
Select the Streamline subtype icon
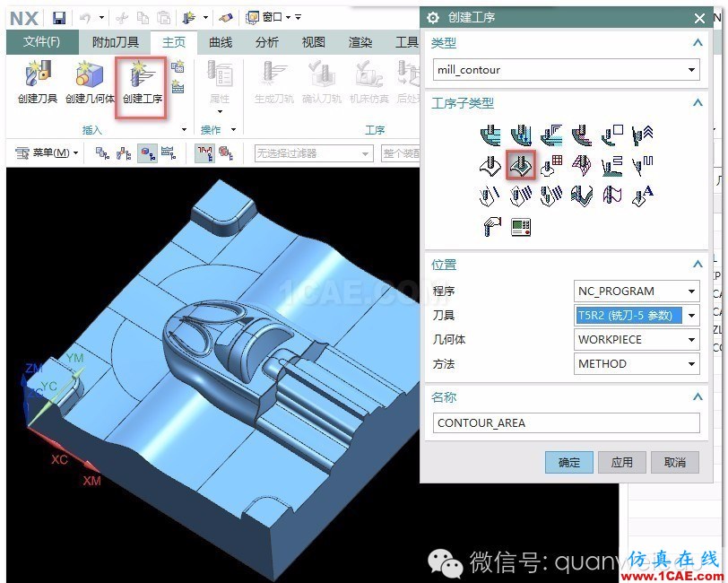point(581,165)
